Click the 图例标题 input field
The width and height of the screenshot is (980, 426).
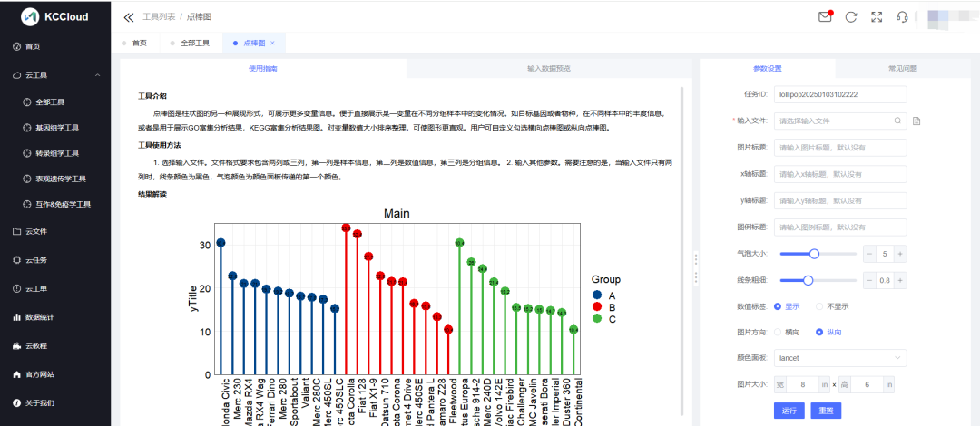click(840, 227)
